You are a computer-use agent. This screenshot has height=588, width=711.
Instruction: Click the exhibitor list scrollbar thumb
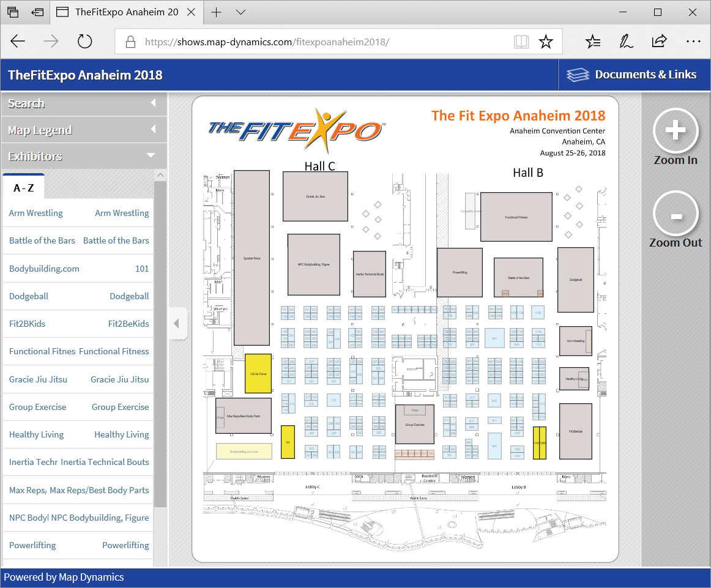tap(160, 344)
